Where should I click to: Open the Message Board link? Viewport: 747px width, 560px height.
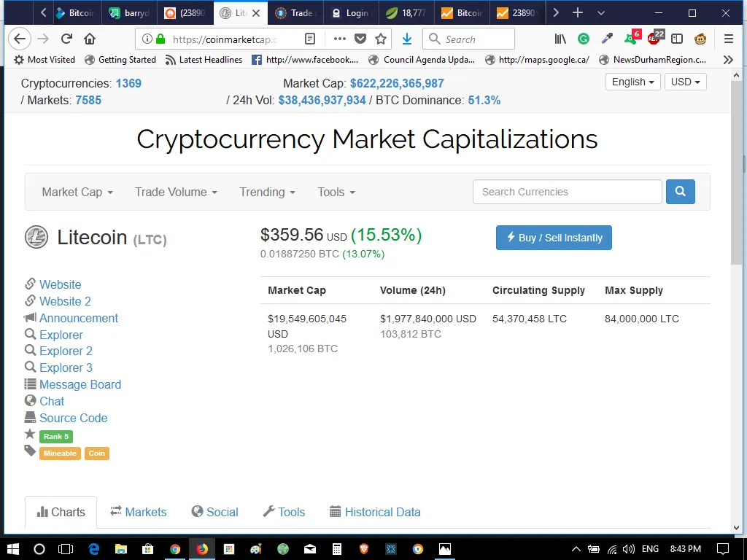80,384
